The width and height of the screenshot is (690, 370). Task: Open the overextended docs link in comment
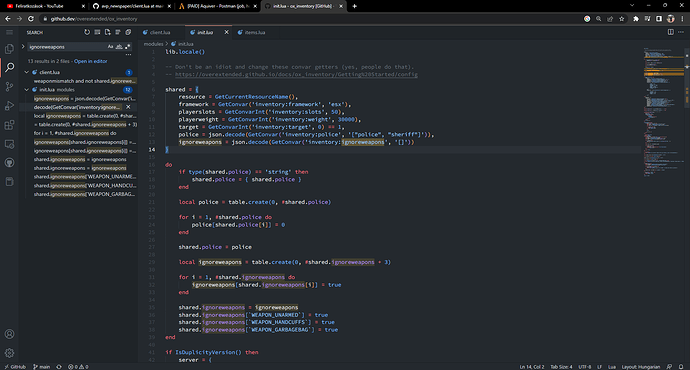tap(296, 74)
